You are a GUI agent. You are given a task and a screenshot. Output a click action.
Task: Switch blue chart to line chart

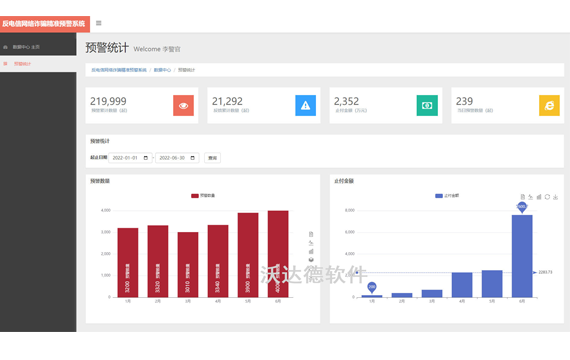tap(530, 197)
